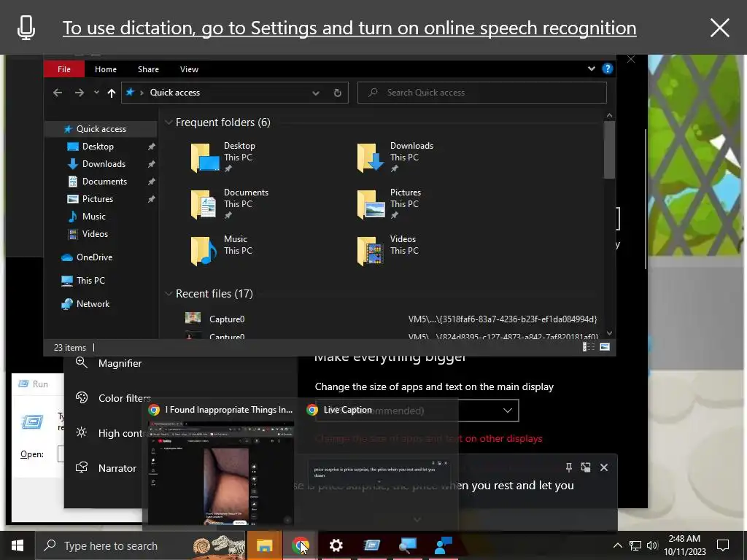This screenshot has width=747, height=560.
Task: Open File Explorer from the taskbar
Action: pos(264,545)
